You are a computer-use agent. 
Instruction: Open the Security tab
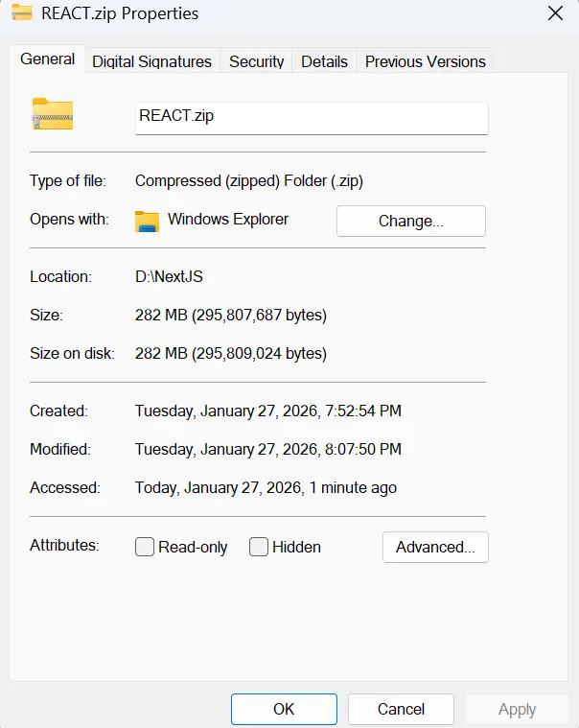[256, 61]
